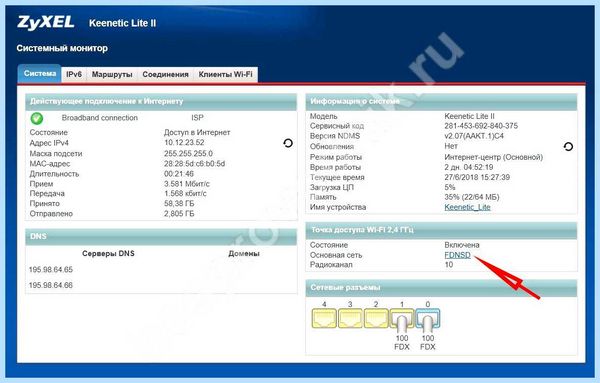The image size is (600, 383).
Task: Click network port 2 icon
Action: (376, 319)
